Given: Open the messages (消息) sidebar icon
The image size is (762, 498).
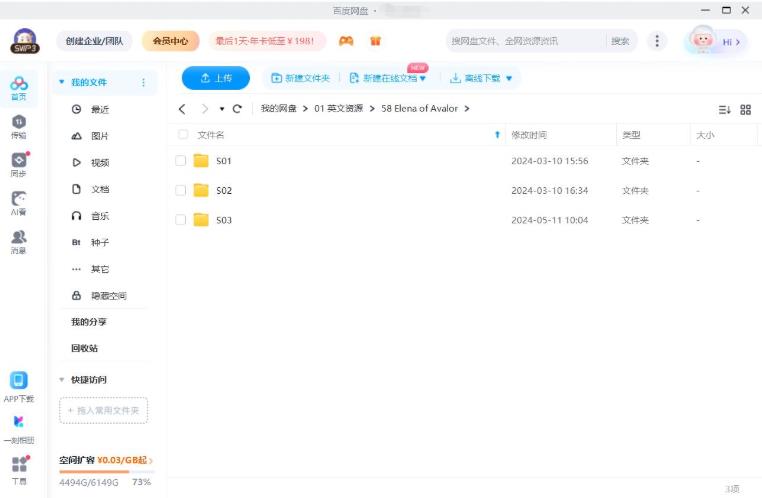Looking at the screenshot, I should click(x=18, y=241).
